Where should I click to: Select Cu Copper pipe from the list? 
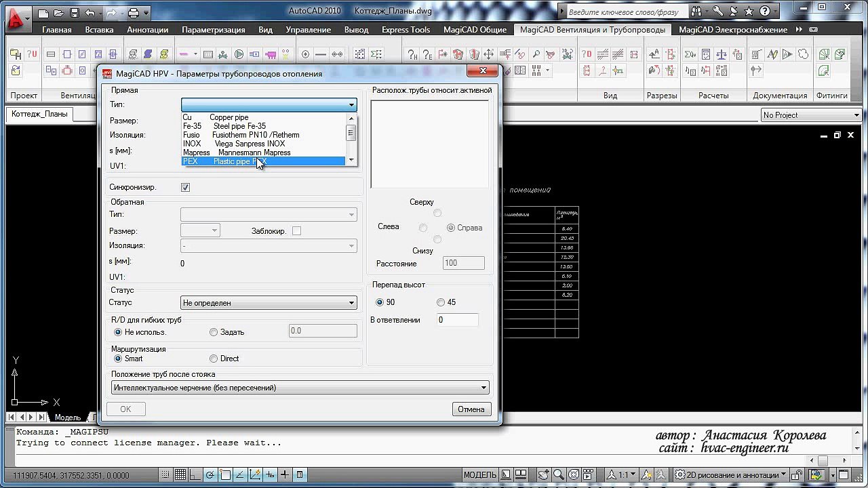[264, 117]
